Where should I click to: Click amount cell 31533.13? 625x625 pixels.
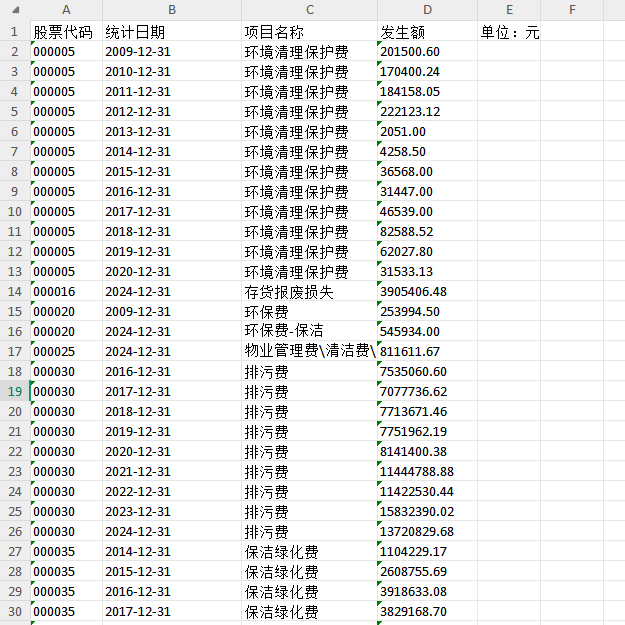point(427,271)
